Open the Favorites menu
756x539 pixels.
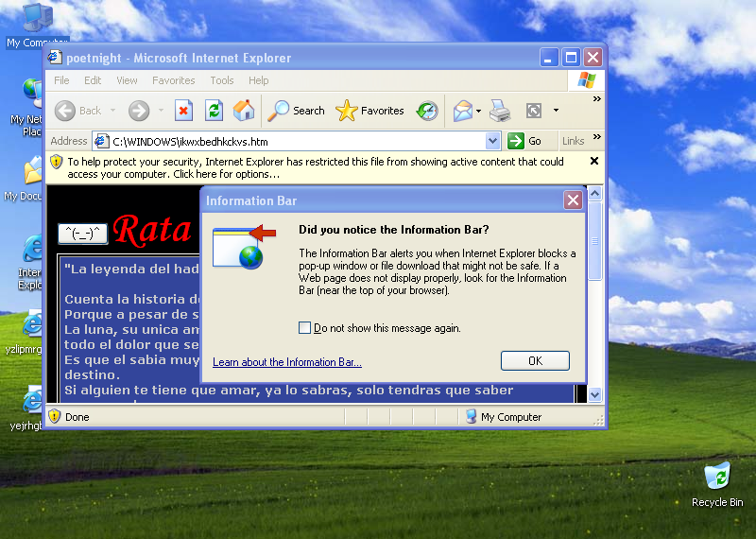pos(174,80)
